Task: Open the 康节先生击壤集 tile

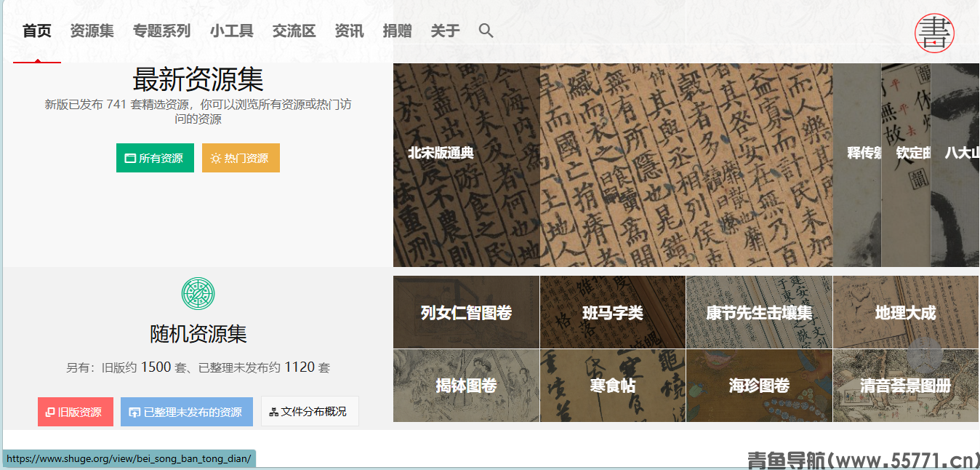Action: (x=759, y=312)
